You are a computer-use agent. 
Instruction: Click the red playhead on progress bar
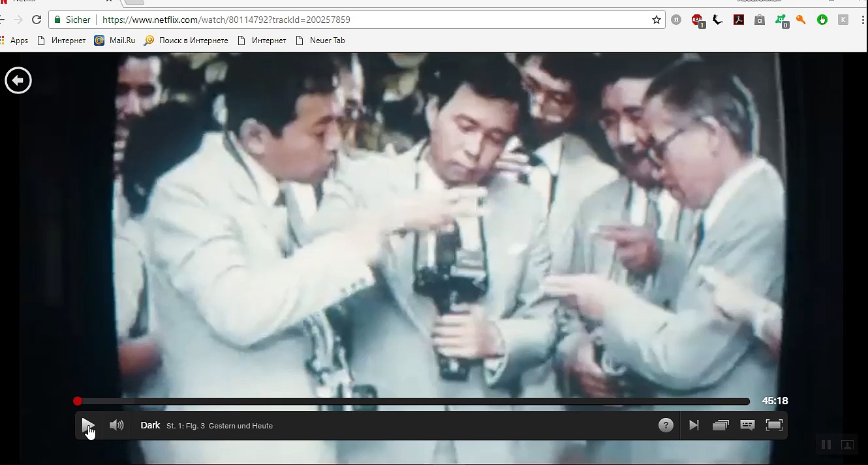coord(78,401)
